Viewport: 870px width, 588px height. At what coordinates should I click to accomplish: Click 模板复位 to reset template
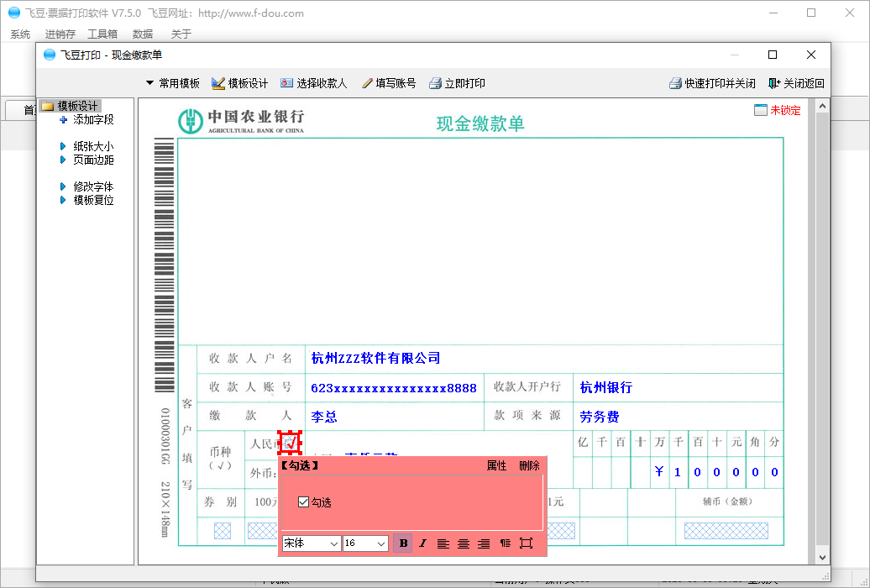[87, 200]
